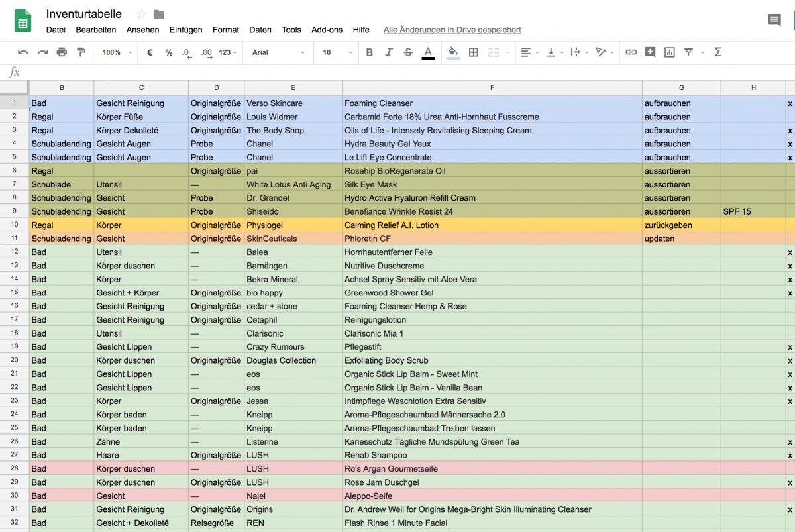Click 'Alle Änderungen in Drive gespeichert' link
Screen dimensions: 795x532
click(x=452, y=30)
